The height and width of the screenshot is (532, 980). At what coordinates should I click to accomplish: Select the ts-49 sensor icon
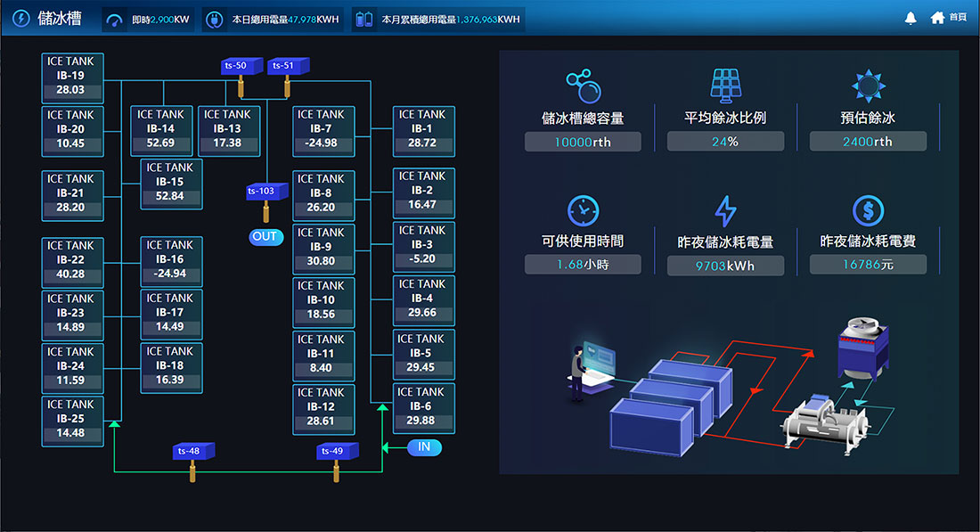[337, 452]
